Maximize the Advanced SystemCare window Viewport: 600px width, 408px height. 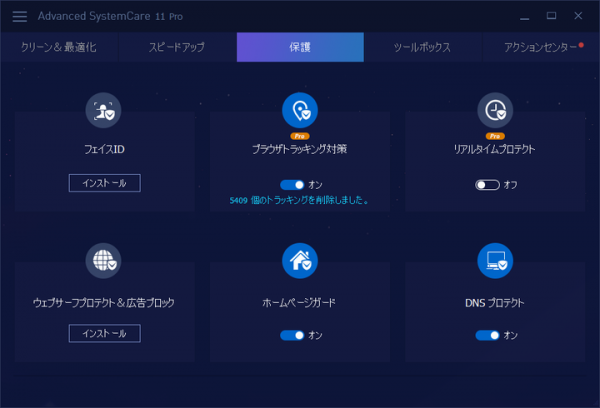(551, 16)
